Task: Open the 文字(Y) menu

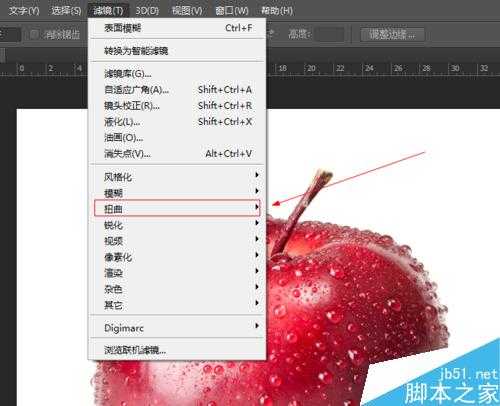Action: tap(24, 11)
